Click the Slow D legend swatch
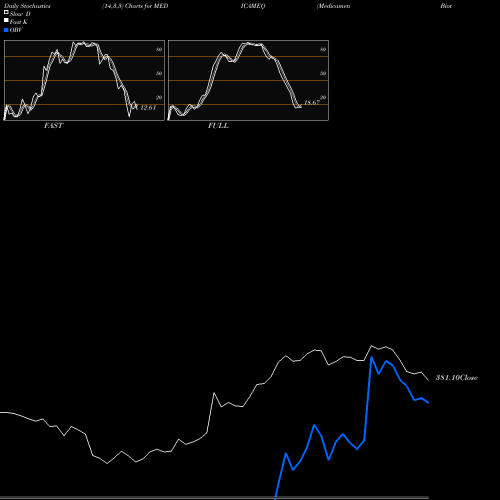 click(x=6, y=13)
